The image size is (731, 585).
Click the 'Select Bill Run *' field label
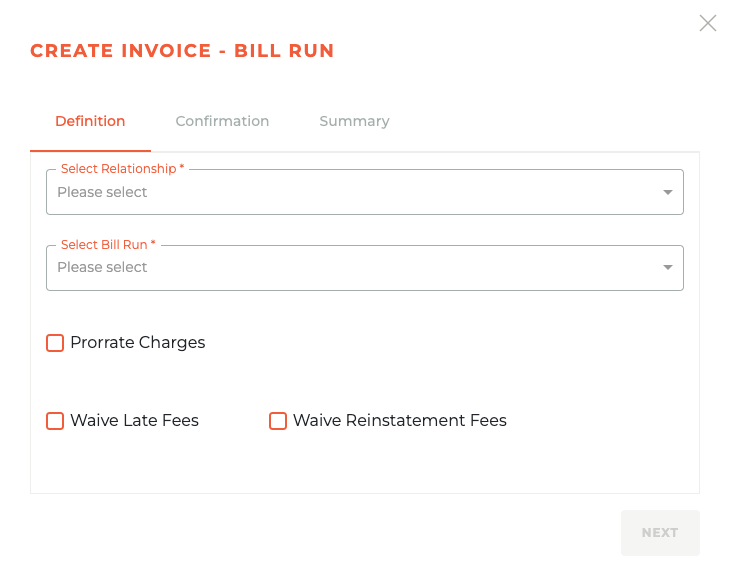(108, 245)
